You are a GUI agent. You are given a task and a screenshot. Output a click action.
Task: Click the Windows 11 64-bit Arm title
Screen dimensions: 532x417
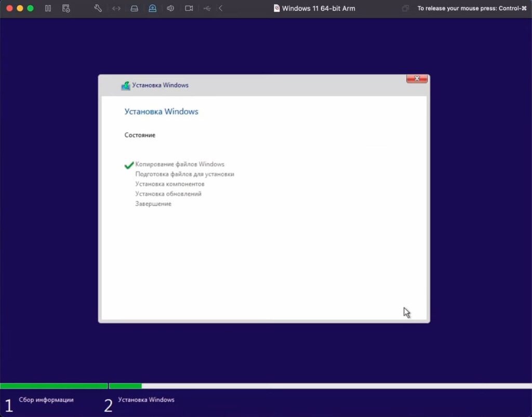[x=318, y=8]
